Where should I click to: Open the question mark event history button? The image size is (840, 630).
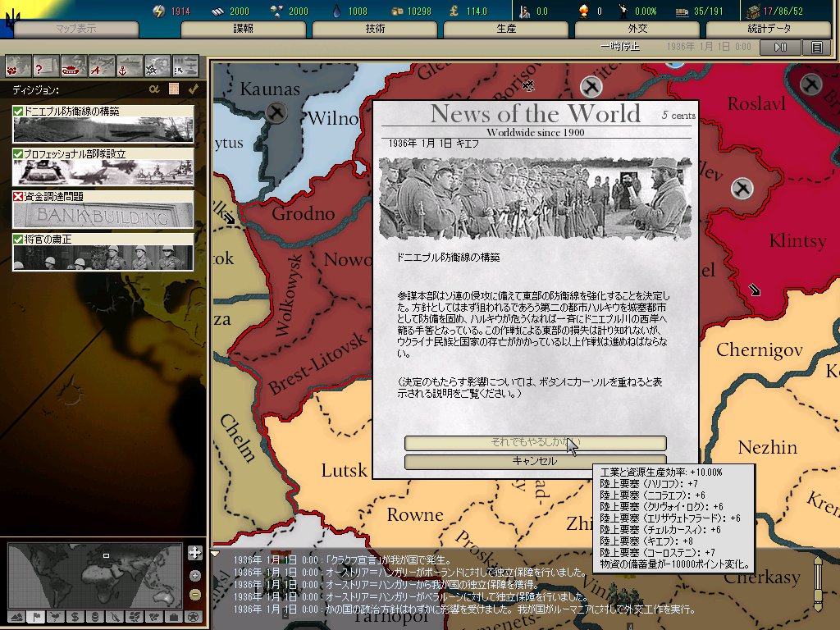pos(46,67)
